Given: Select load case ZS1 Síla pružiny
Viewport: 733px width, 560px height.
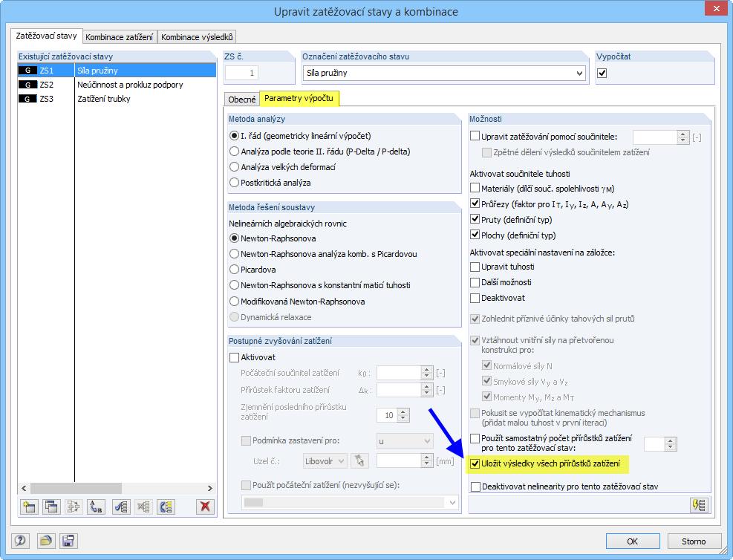Looking at the screenshot, I should click(x=117, y=71).
